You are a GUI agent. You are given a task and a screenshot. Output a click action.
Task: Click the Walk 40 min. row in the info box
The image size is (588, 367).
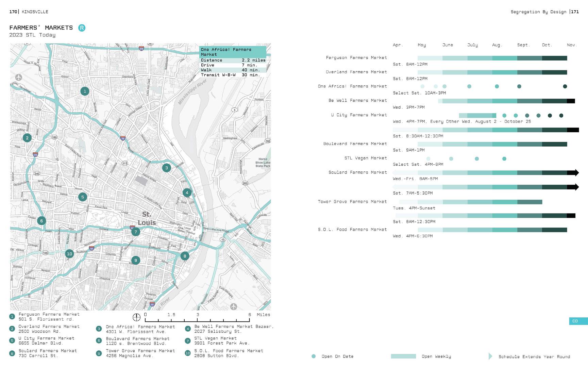point(233,70)
